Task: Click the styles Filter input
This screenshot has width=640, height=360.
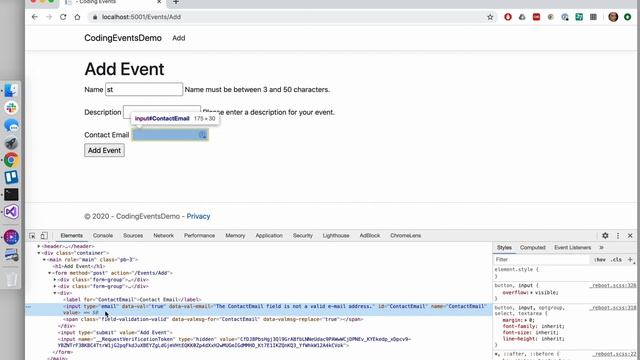Action: click(x=541, y=260)
